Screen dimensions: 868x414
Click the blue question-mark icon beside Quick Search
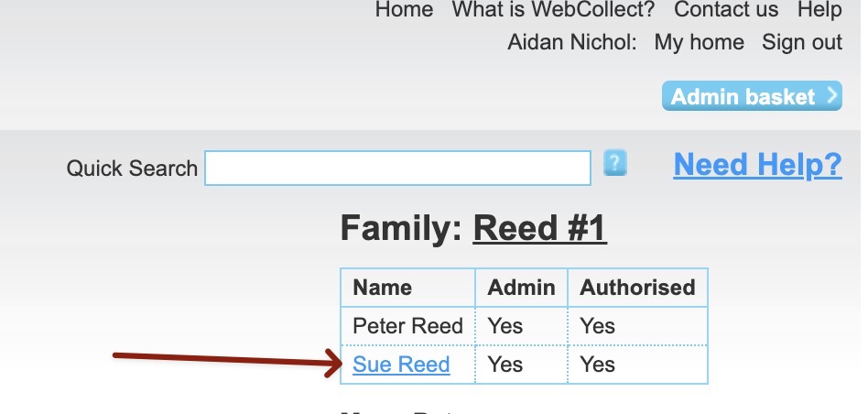pos(615,164)
